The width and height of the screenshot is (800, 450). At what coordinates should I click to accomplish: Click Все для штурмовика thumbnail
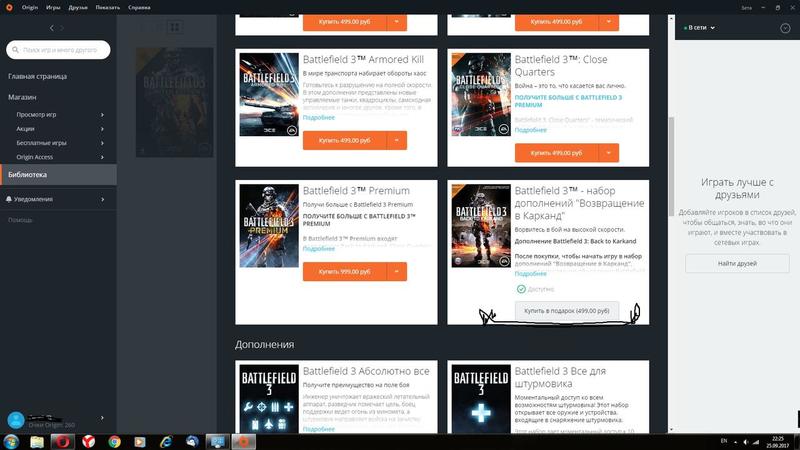pyautogui.click(x=481, y=399)
